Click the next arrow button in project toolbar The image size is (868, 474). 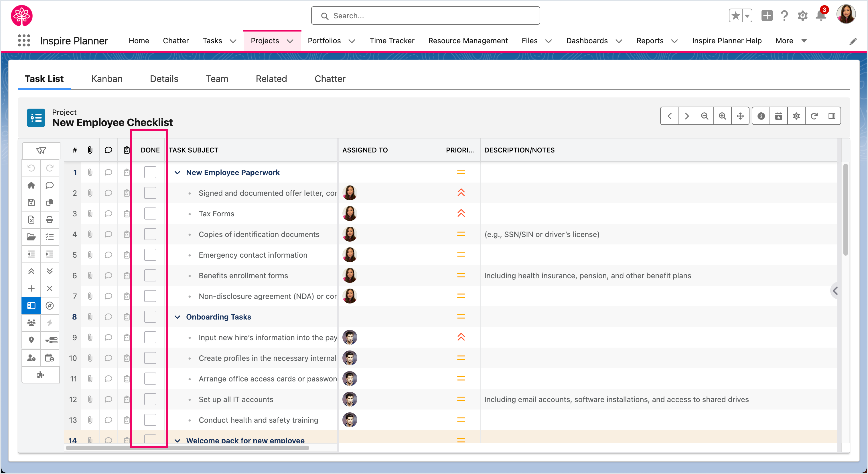pyautogui.click(x=687, y=116)
